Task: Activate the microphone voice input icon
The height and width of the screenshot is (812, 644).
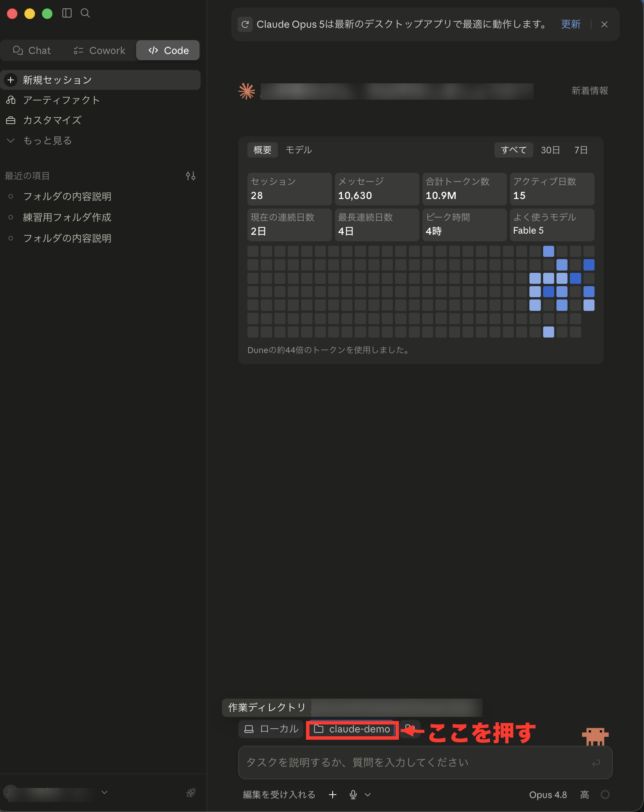Action: pyautogui.click(x=353, y=794)
